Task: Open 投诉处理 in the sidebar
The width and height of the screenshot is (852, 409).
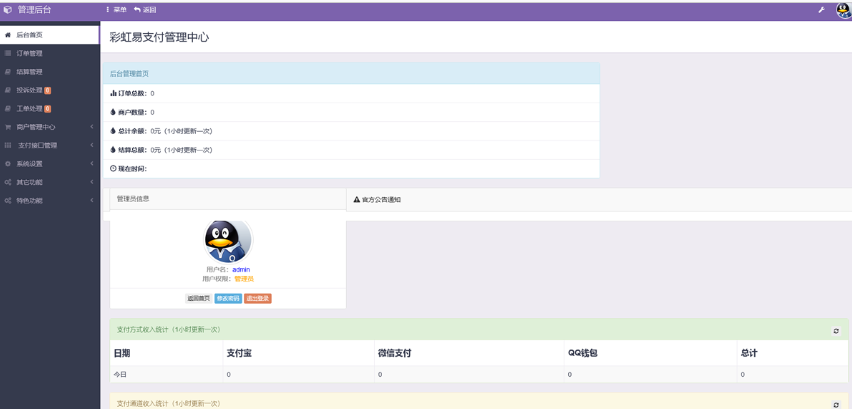Action: 49,90
